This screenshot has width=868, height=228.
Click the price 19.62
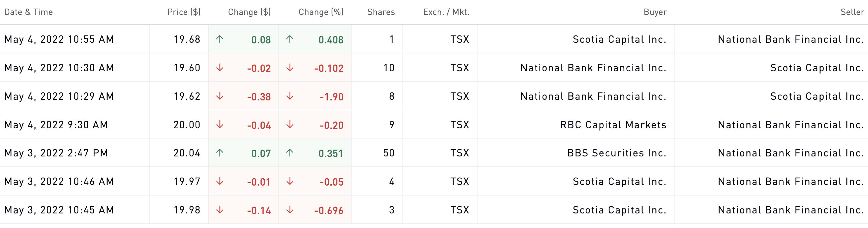click(x=187, y=96)
